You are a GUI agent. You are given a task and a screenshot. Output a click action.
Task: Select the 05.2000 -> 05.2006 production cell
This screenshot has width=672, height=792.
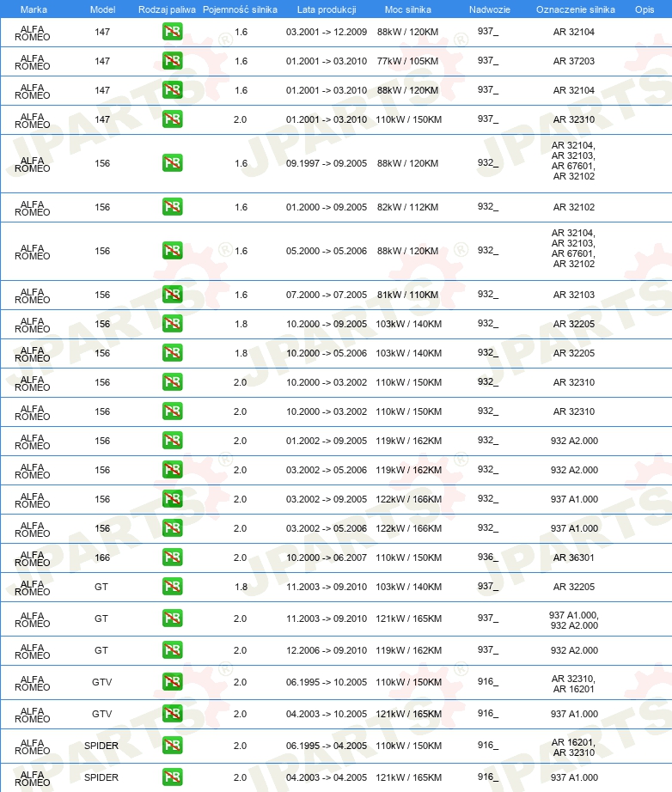327,251
